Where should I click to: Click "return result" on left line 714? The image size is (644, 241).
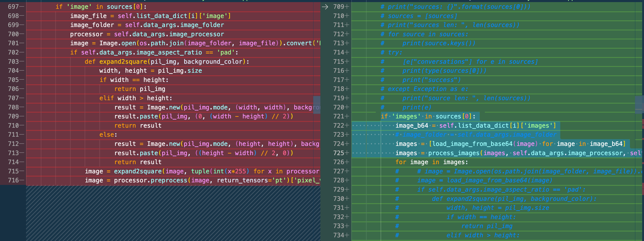pos(138,162)
